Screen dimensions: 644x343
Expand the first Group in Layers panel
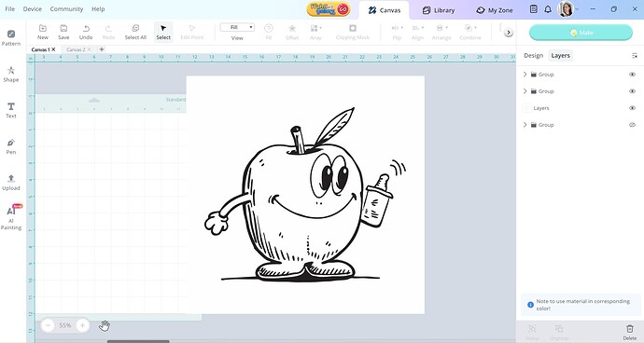pos(525,75)
